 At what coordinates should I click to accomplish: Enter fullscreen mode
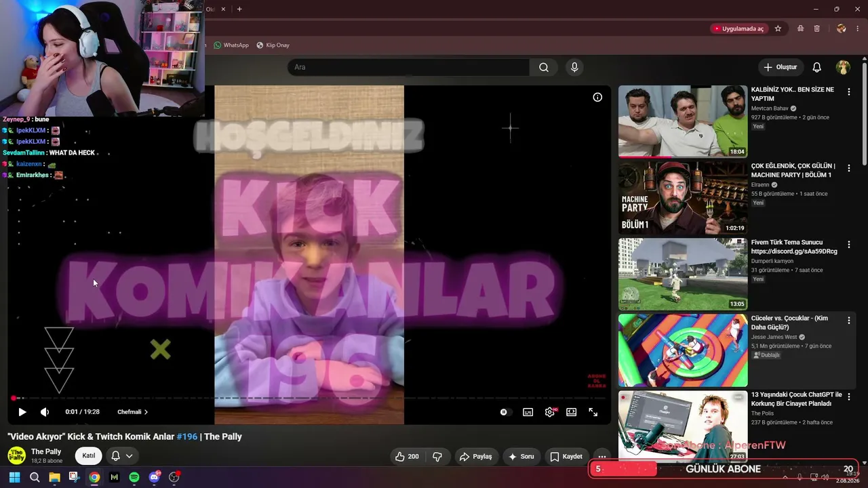coord(593,411)
